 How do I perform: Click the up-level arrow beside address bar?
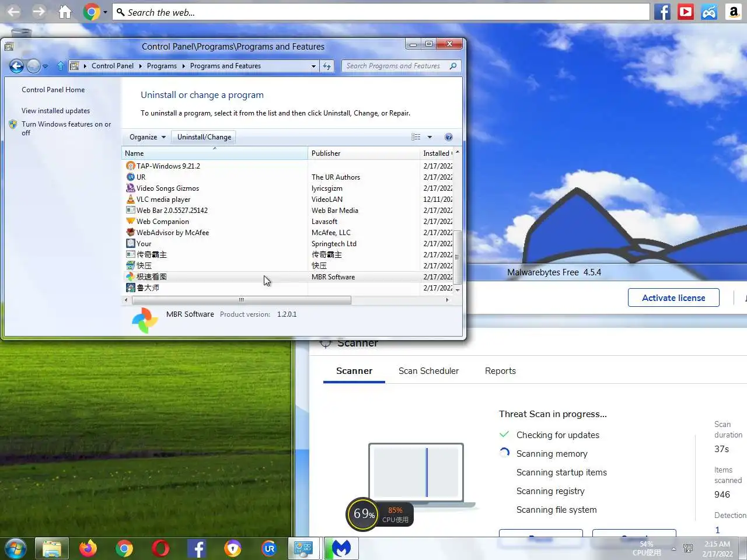coord(61,66)
